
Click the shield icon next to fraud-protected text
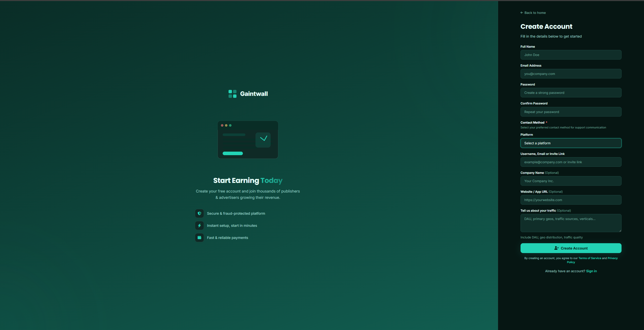(199, 213)
